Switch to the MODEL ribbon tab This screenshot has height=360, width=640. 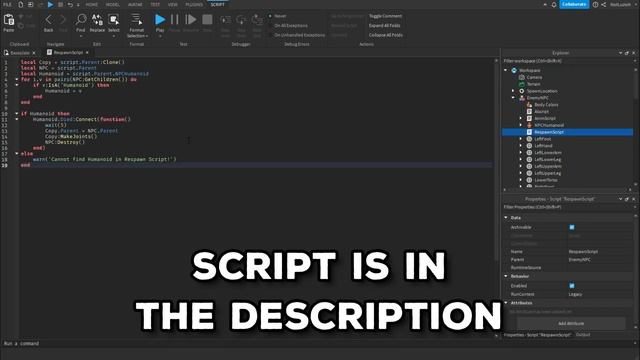tap(113, 4)
